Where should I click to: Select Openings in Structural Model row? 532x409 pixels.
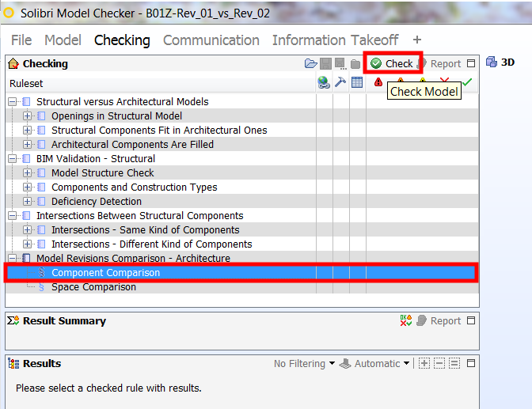[x=242, y=116]
